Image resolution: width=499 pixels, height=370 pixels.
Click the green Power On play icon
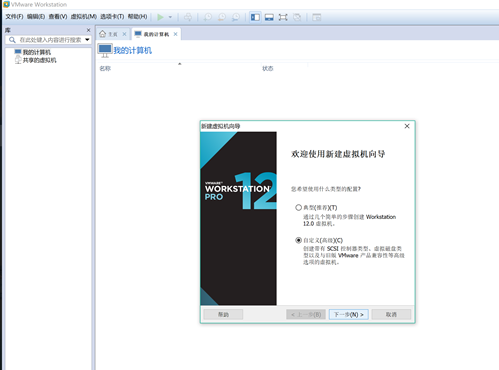pos(160,17)
